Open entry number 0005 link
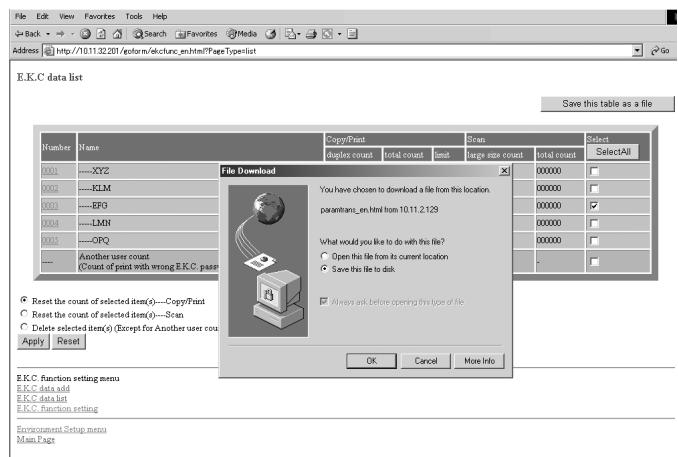The height and width of the screenshot is (457, 678). pos(50,240)
